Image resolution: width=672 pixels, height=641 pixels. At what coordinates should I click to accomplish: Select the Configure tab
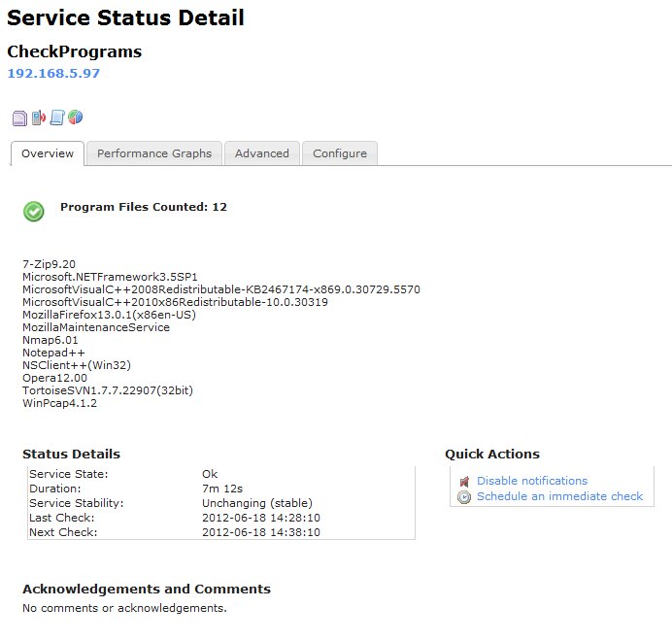pyautogui.click(x=340, y=153)
